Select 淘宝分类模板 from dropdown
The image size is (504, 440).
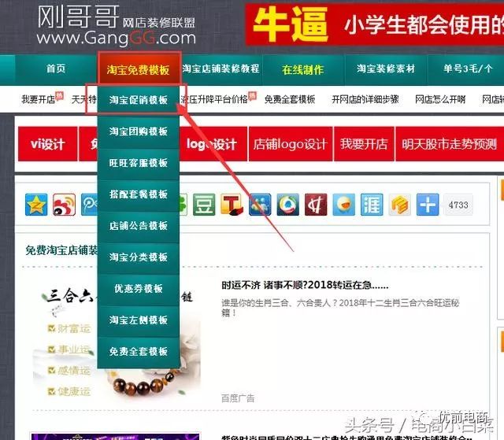tap(139, 257)
